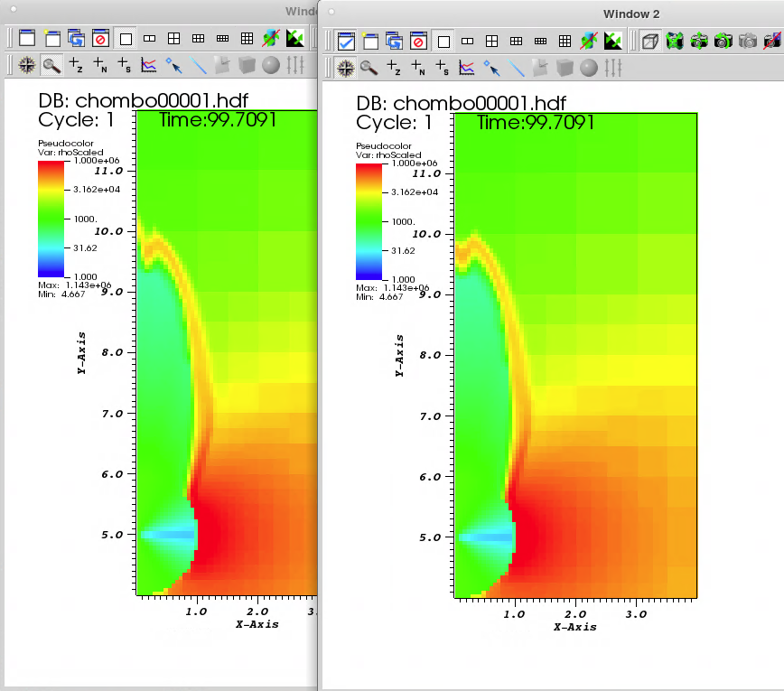Click recenter view camera icon in Window 2
Image resolution: width=784 pixels, height=691 pixels.
coord(699,41)
